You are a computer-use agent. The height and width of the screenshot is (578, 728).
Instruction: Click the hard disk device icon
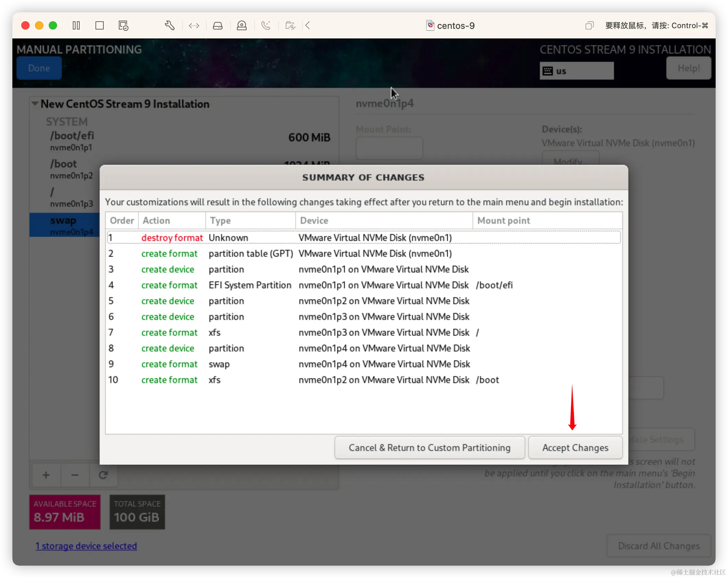click(x=218, y=25)
